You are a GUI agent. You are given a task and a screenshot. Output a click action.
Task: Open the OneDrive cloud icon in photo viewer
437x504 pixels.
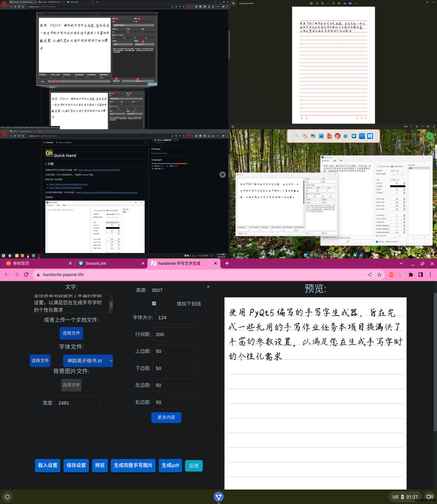(x=345, y=3)
